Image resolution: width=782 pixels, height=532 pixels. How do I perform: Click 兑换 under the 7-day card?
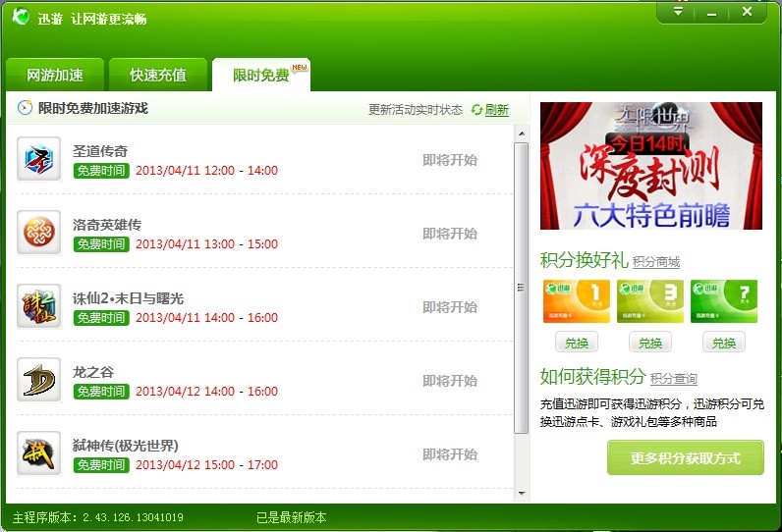[724, 343]
